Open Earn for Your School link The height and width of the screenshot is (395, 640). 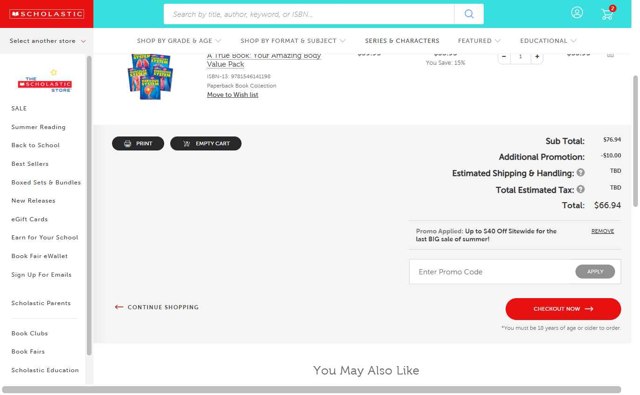pos(45,237)
